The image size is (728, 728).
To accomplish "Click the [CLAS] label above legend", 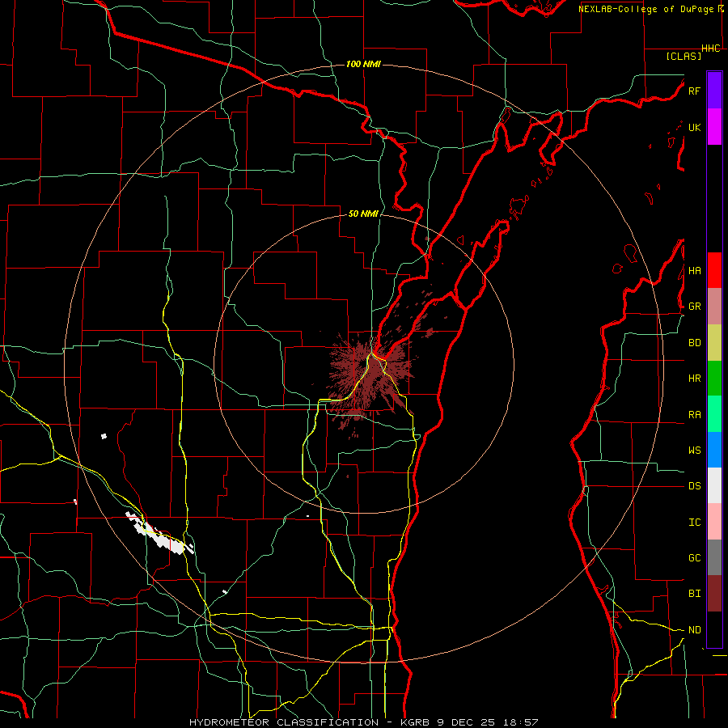I will pos(684,56).
